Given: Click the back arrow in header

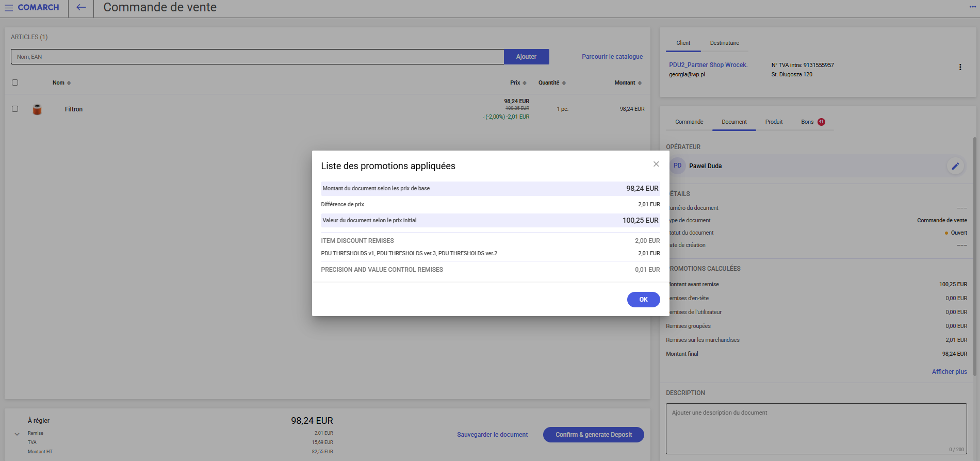Looking at the screenshot, I should [81, 8].
